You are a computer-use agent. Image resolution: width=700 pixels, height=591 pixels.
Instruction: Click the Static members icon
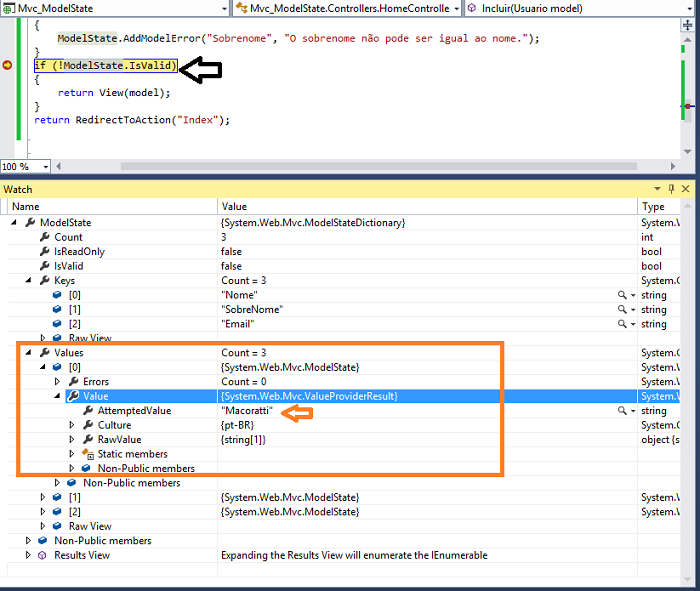click(86, 454)
